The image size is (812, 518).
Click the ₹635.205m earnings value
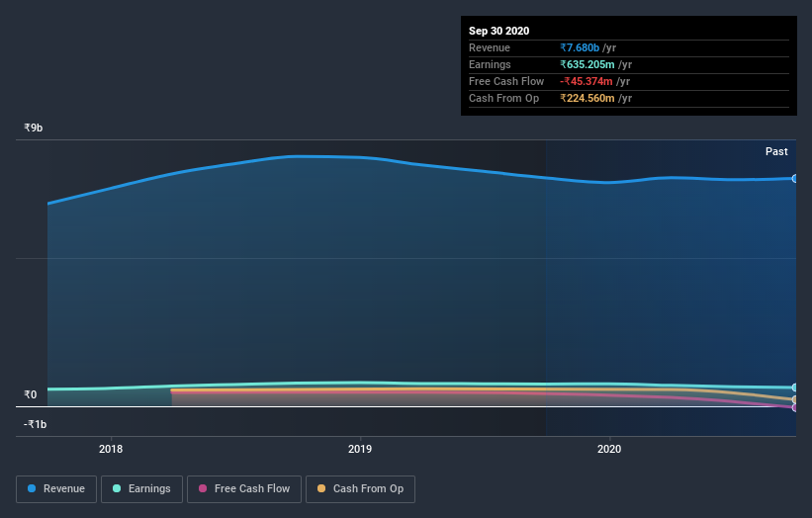click(x=587, y=64)
